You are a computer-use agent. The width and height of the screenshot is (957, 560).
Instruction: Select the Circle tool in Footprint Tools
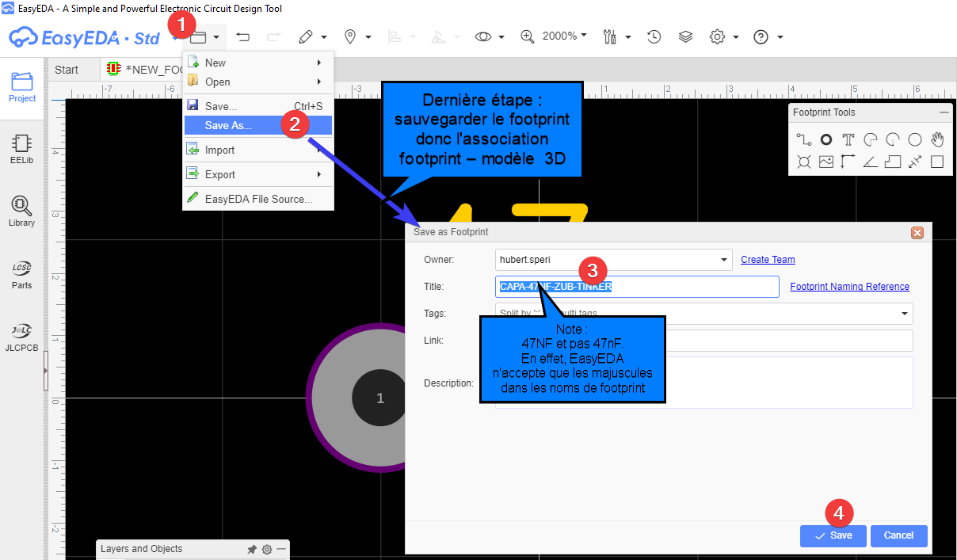[x=915, y=140]
